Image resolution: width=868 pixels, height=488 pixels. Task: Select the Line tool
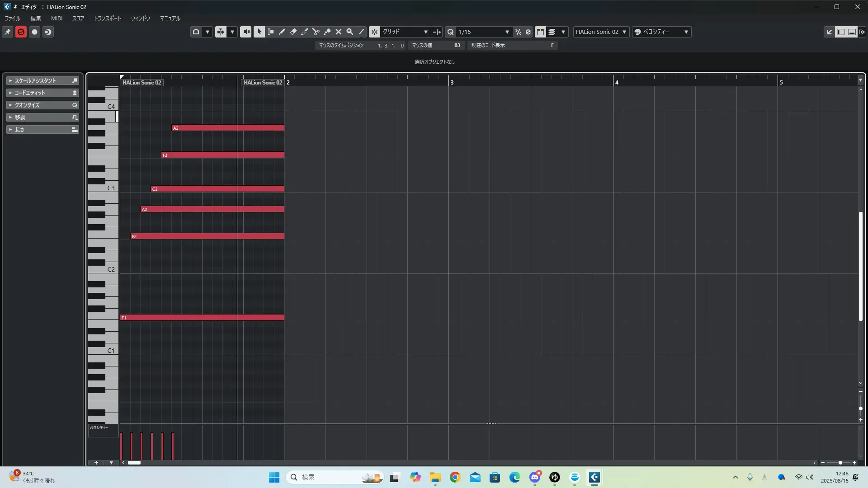[361, 32]
